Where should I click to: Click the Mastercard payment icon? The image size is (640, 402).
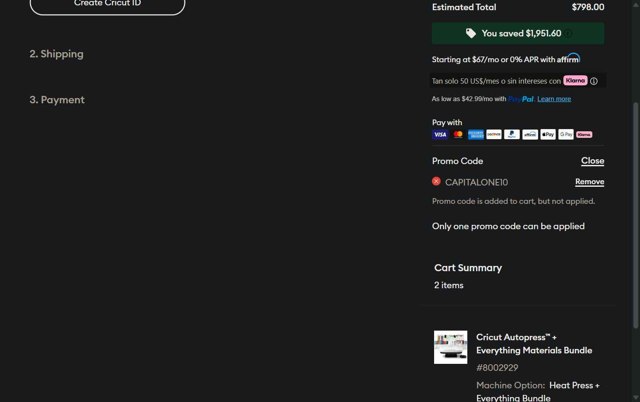coord(458,134)
